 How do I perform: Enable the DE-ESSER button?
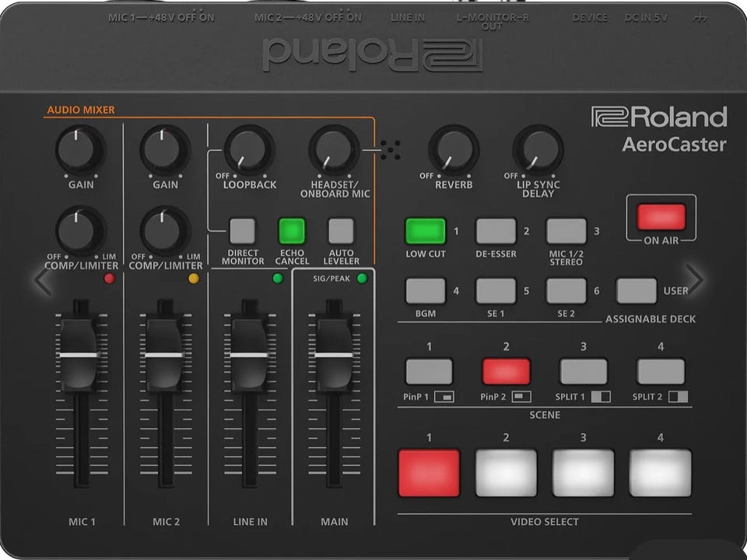[496, 231]
